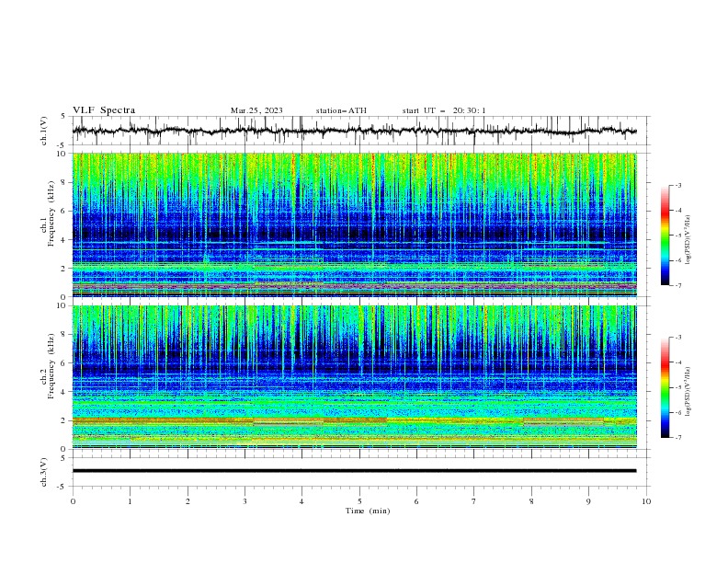Click time axis tick label "9"

click(588, 501)
